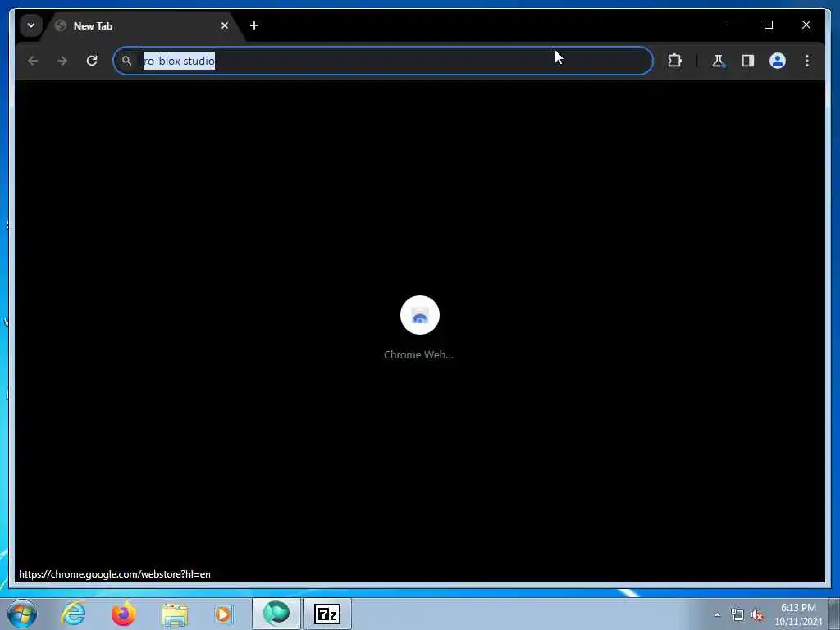This screenshot has width=840, height=630.
Task: Open Windows Explorer folder from taskbar
Action: pyautogui.click(x=175, y=614)
